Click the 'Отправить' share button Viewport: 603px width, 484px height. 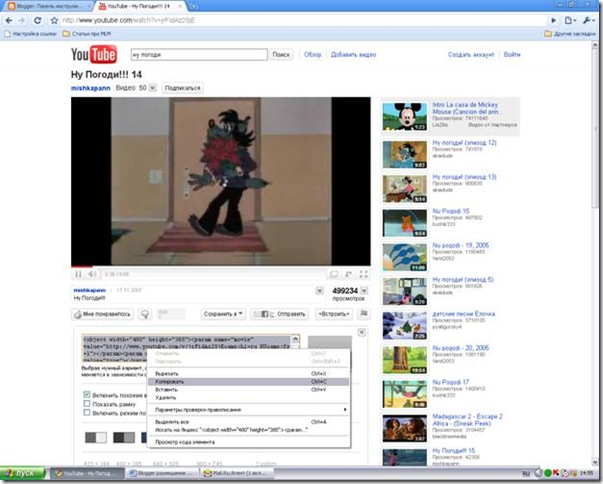point(279,314)
